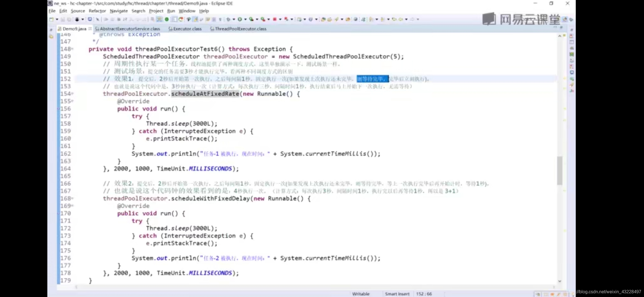The width and height of the screenshot is (644, 297).
Task: Open the File menu
Action: (x=52, y=11)
